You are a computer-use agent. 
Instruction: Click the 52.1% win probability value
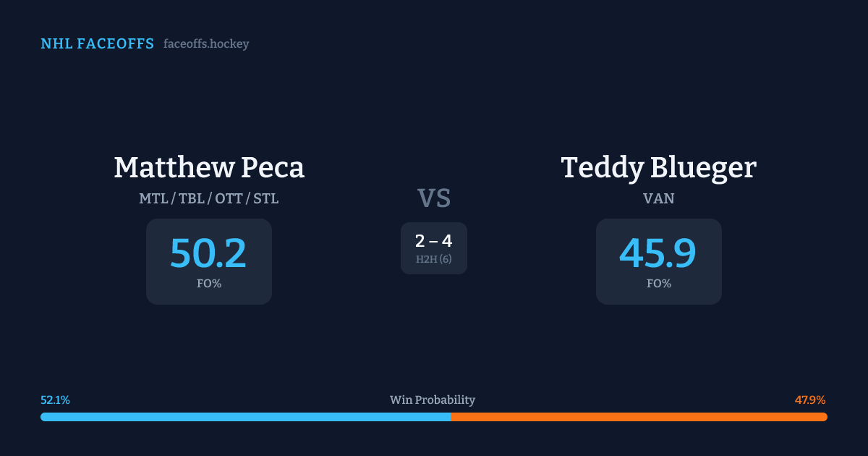coord(55,400)
